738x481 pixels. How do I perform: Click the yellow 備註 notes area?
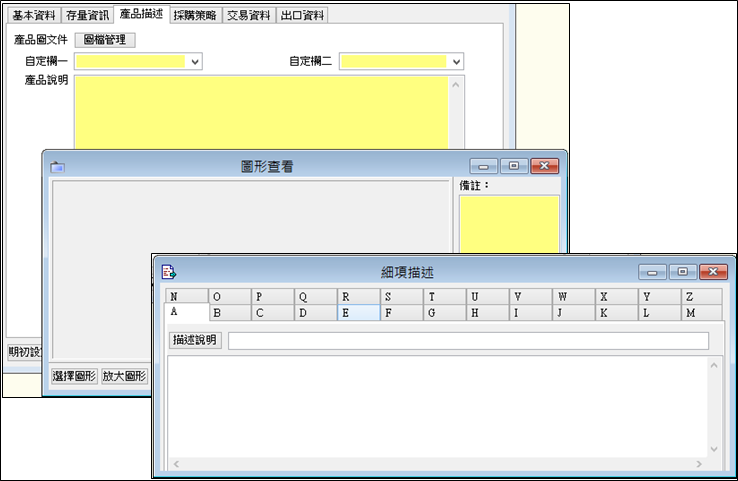(509, 225)
